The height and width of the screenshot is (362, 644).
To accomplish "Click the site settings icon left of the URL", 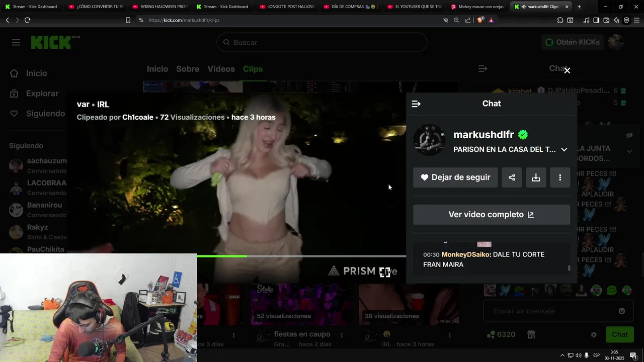I will click(x=141, y=20).
